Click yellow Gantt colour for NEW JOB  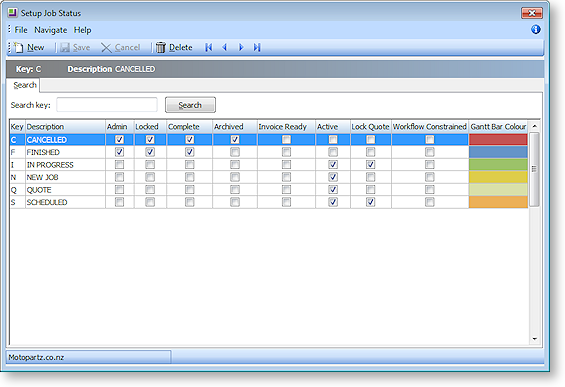(498, 177)
